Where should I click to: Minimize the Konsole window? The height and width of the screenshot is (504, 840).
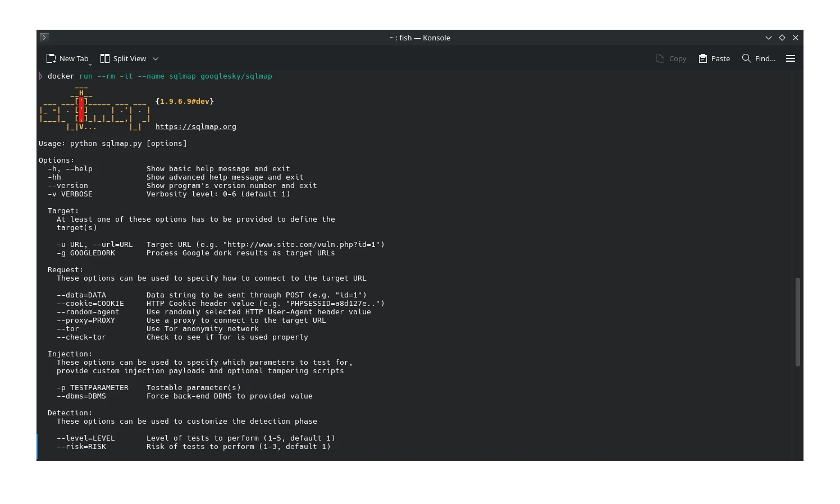(769, 38)
